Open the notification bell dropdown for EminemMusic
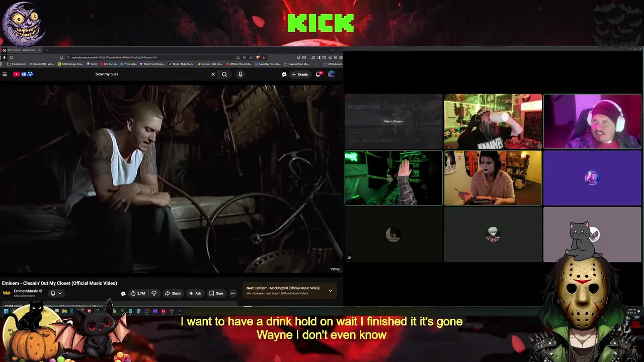This screenshot has width=644, height=362. [56, 293]
